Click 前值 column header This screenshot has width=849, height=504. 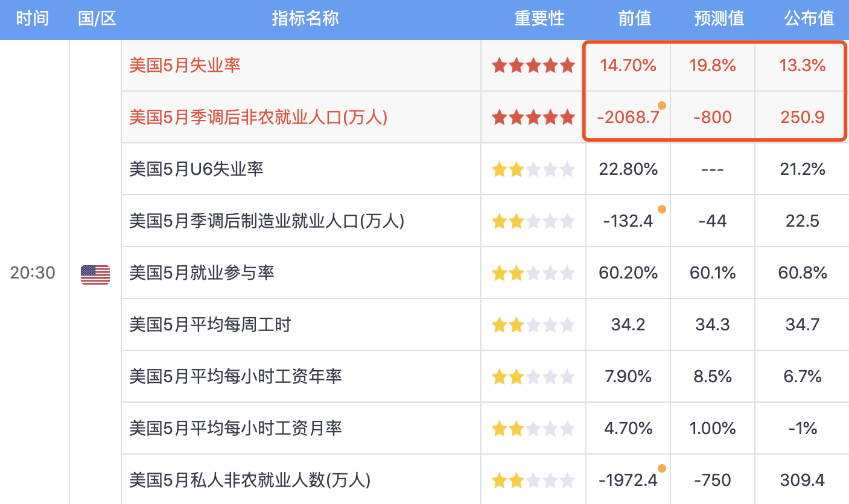tap(634, 18)
